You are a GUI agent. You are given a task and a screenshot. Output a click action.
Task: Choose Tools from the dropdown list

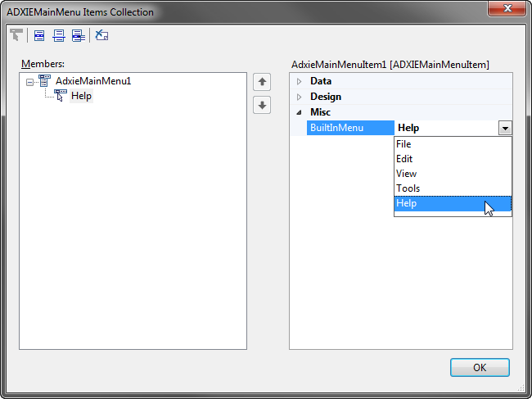click(x=453, y=188)
